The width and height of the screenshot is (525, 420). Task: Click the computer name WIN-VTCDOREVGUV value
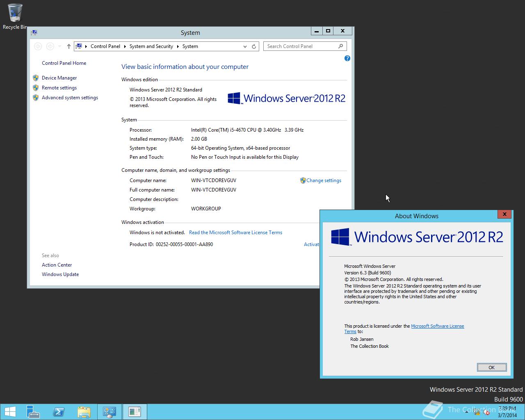pyautogui.click(x=214, y=180)
